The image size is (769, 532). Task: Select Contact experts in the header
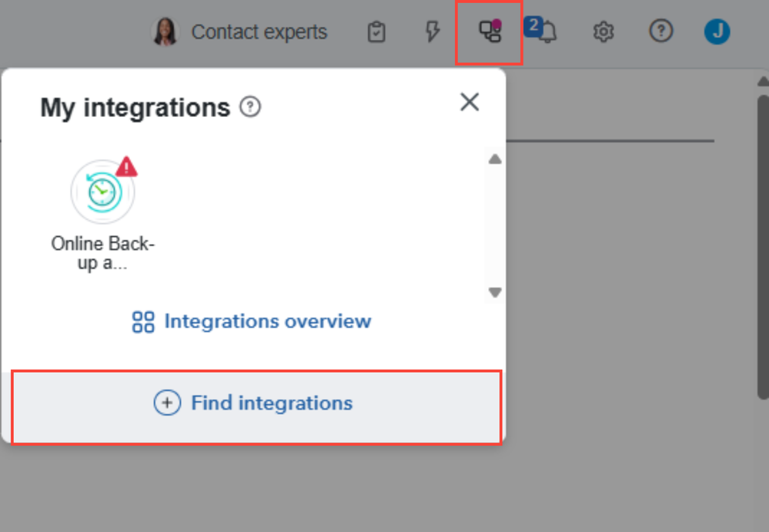pyautogui.click(x=262, y=32)
